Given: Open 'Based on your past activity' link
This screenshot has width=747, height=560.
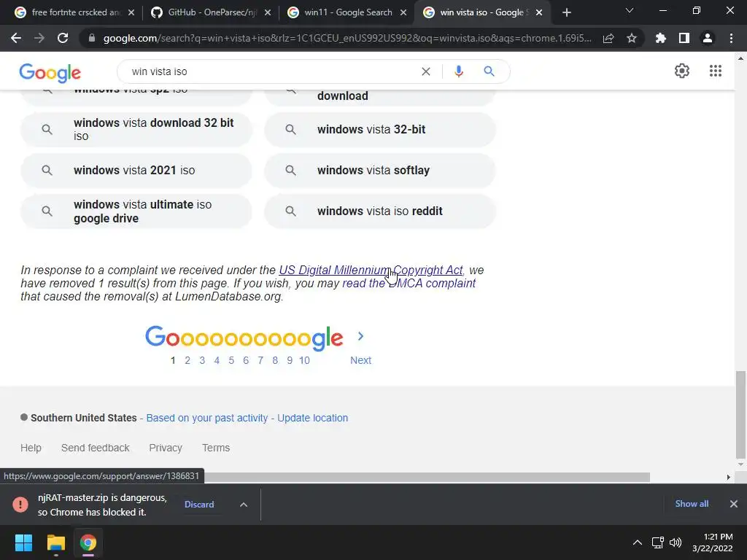Looking at the screenshot, I should 206,418.
